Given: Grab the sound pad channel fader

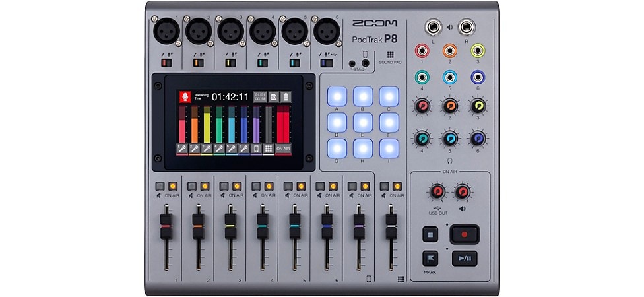Looking at the screenshot, I should [391, 226].
